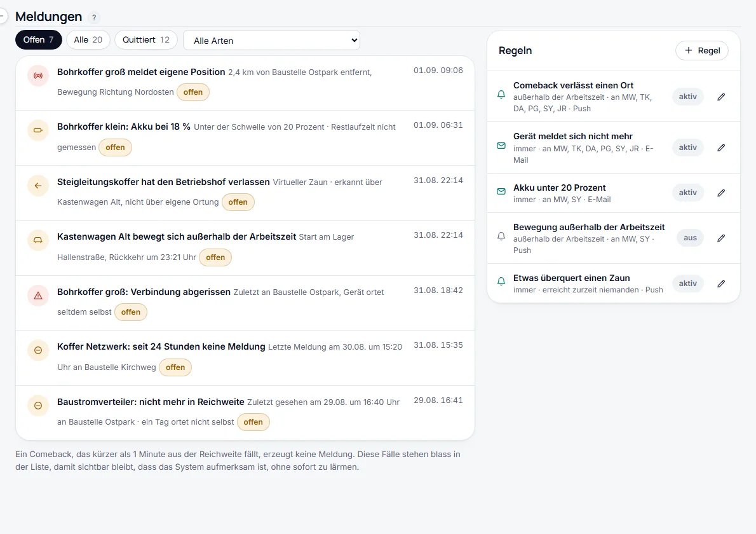The width and height of the screenshot is (756, 534).
Task: Click offen badge on Baustromverteiler message
Action: (x=253, y=422)
